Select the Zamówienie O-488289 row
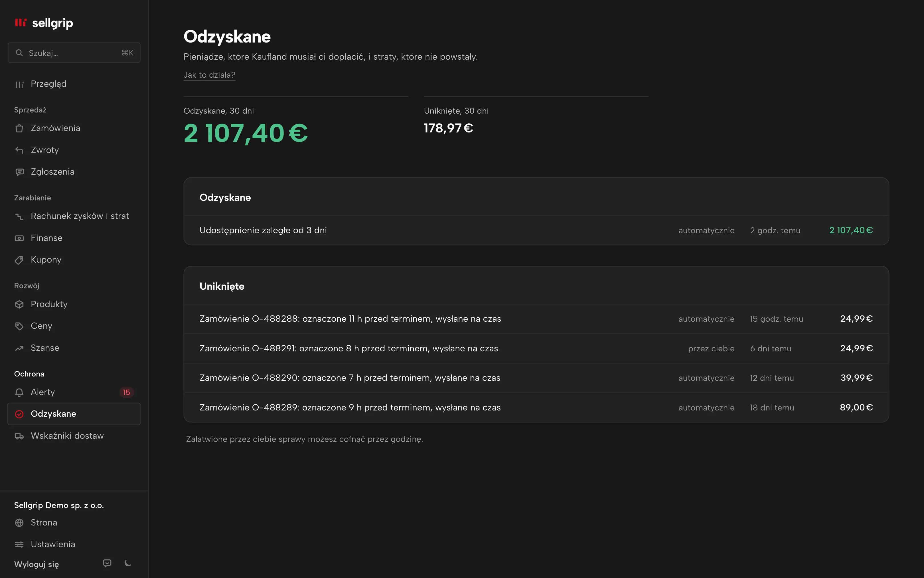This screenshot has width=924, height=578. (x=536, y=408)
